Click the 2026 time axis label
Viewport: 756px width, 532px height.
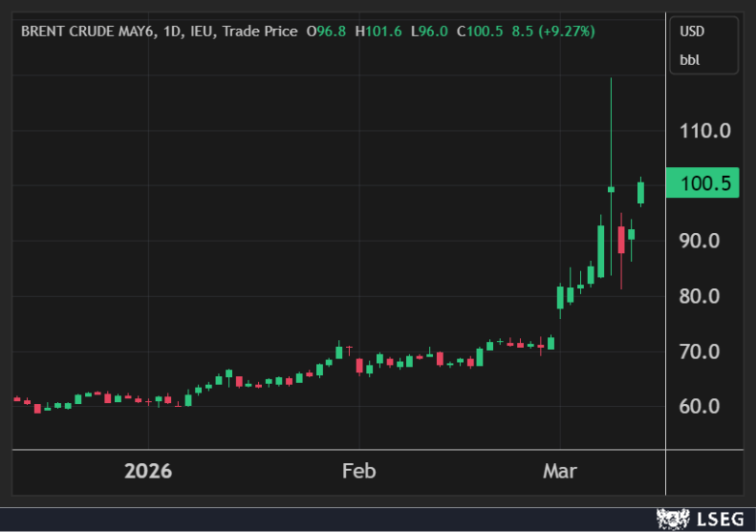[148, 471]
